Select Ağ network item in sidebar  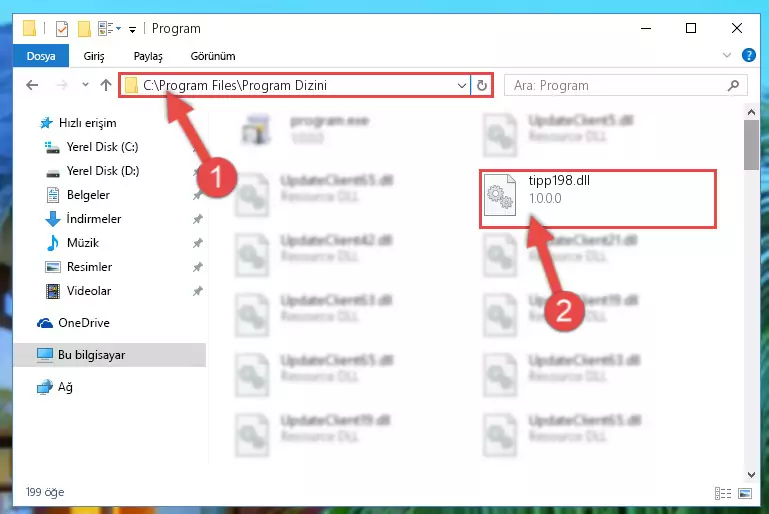pos(65,387)
